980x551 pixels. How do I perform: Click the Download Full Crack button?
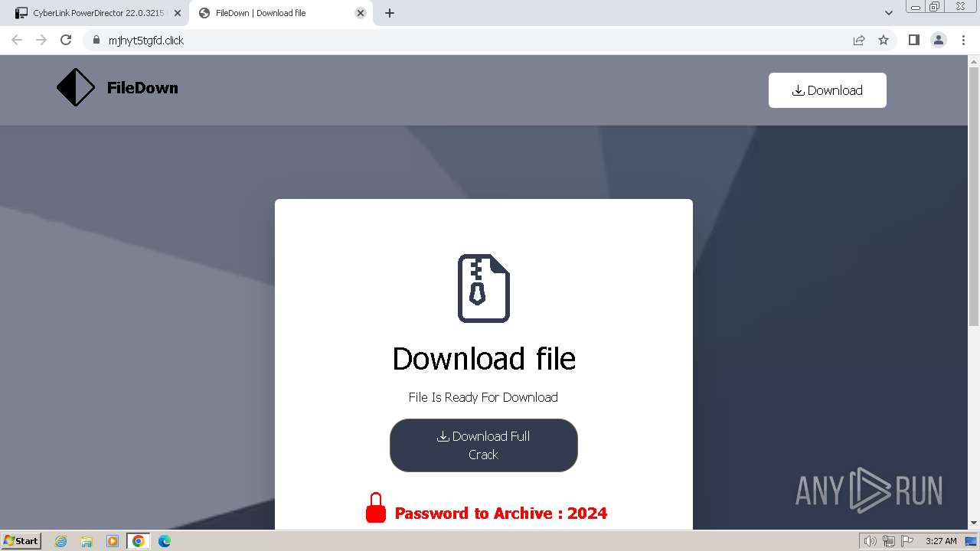pyautogui.click(x=484, y=445)
